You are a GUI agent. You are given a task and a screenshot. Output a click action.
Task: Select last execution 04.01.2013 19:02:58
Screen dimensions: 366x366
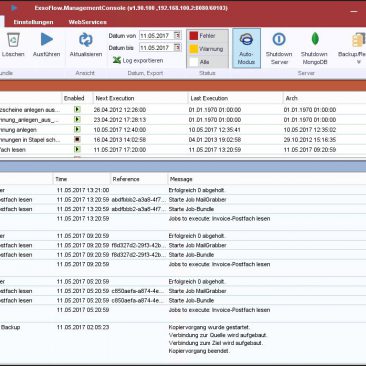pyautogui.click(x=215, y=140)
